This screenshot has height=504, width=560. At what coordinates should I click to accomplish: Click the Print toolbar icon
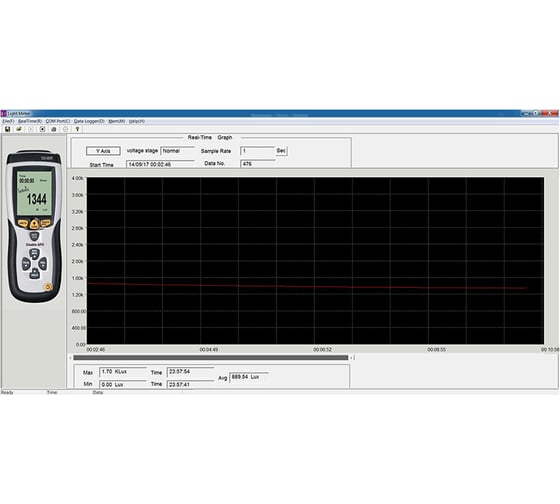pyautogui.click(x=54, y=129)
